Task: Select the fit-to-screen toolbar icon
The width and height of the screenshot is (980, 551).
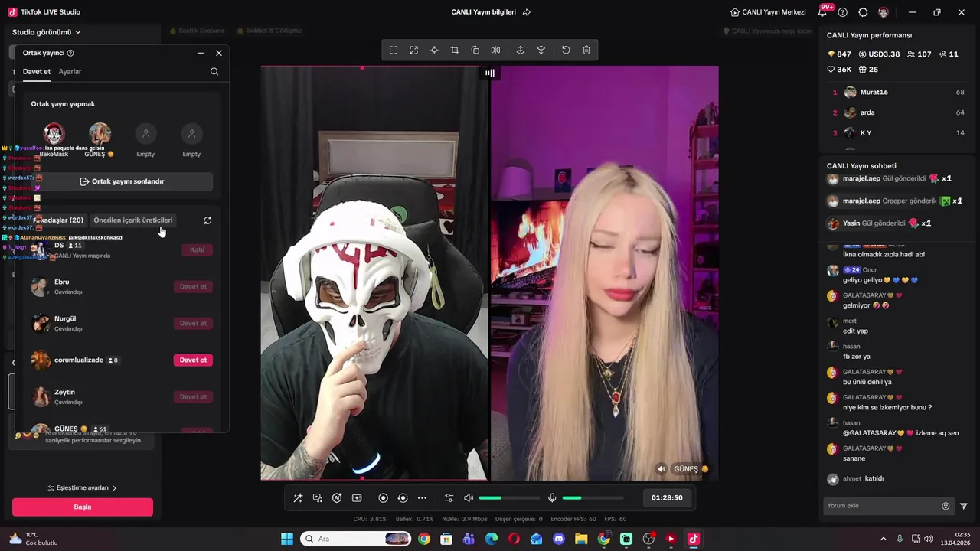Action: [394, 50]
